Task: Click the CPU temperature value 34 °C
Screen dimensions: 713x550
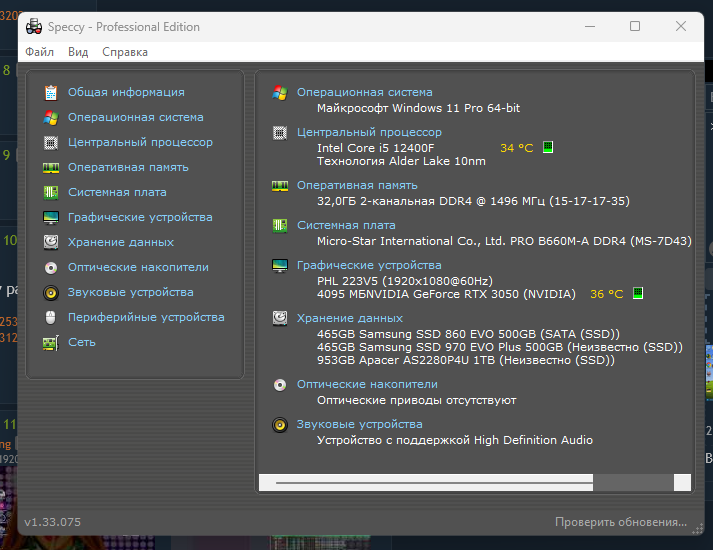Action: tap(517, 148)
